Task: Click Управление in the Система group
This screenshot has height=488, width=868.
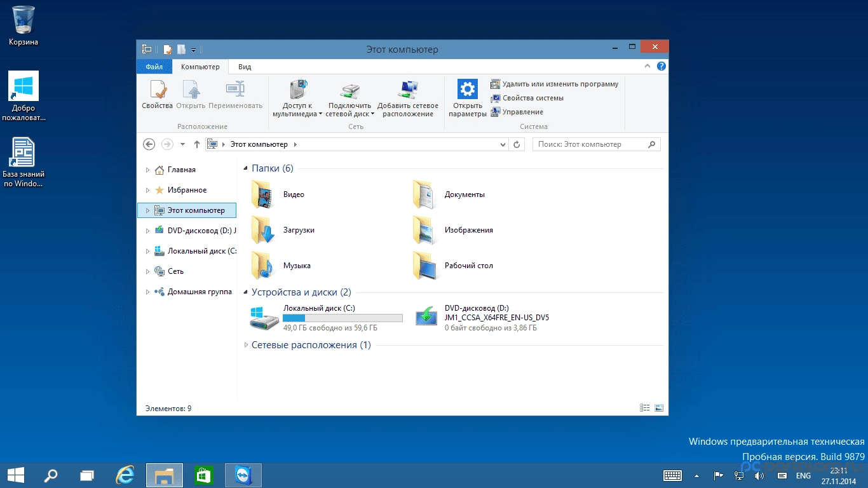Action: point(517,112)
